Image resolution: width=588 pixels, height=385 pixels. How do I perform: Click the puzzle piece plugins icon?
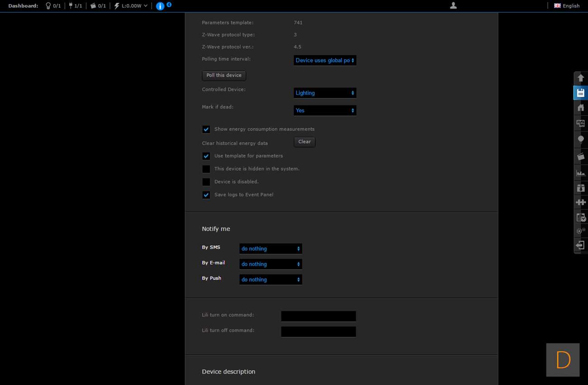tap(581, 202)
